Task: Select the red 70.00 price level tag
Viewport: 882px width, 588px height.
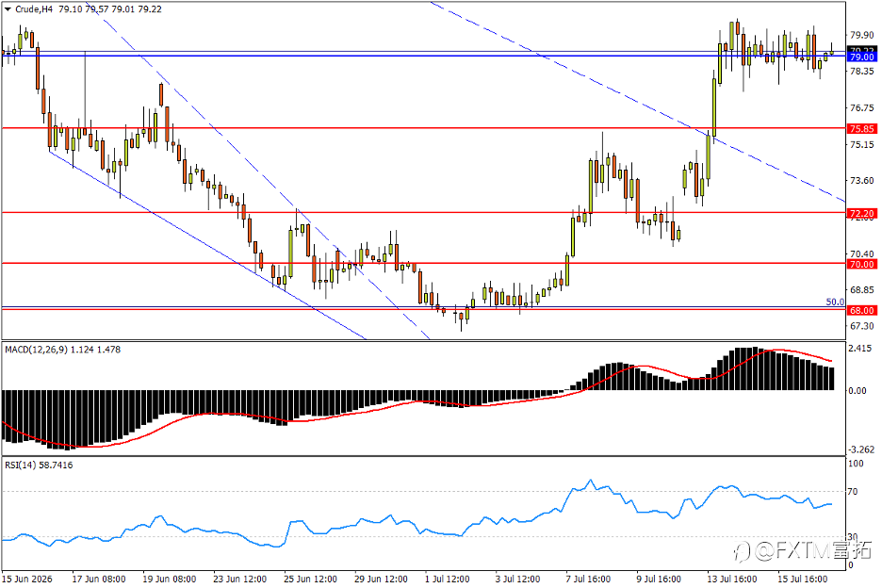Action: click(x=862, y=264)
